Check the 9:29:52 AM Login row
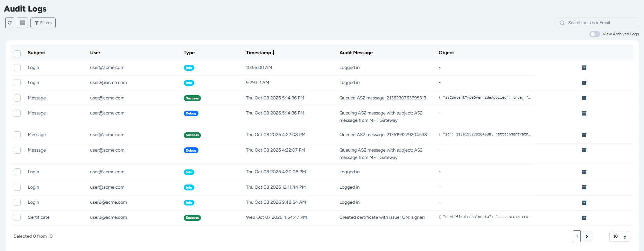 17,83
